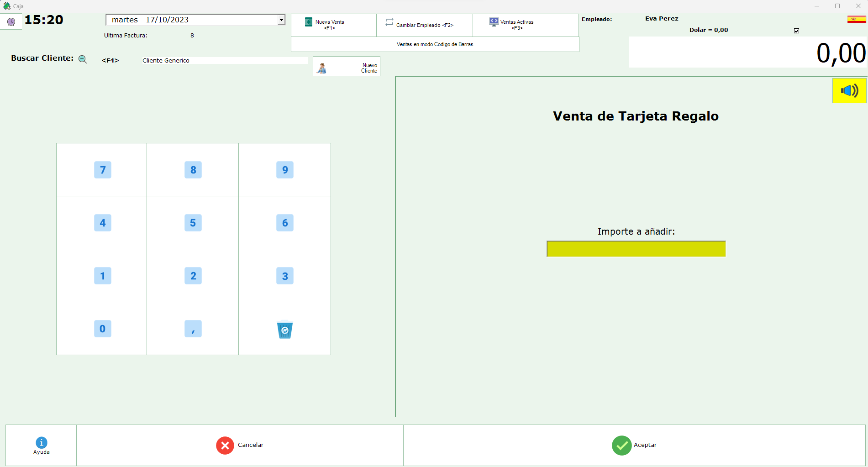The height and width of the screenshot is (467, 868).
Task: Click the Spanish flag language icon
Action: (856, 19)
